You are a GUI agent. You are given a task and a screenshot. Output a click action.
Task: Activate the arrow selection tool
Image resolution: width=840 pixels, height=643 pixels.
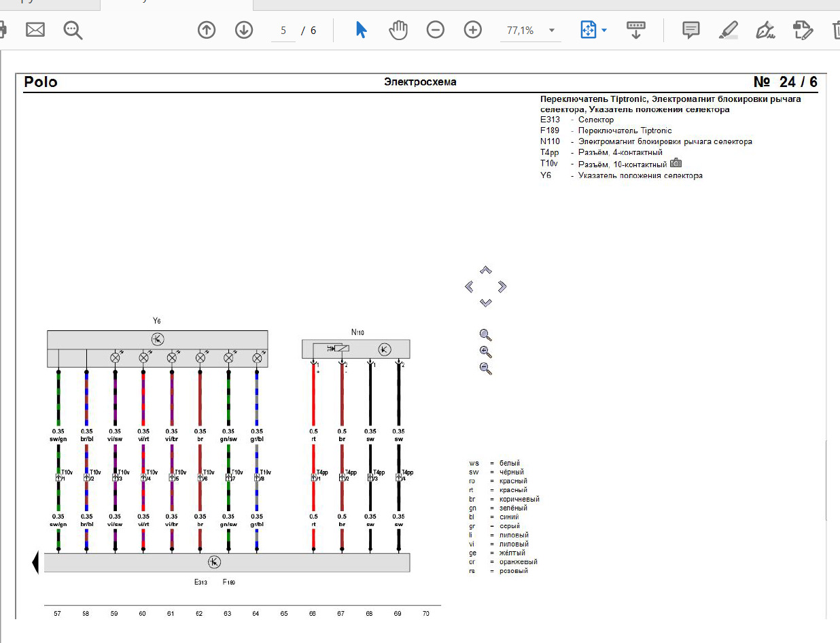[x=361, y=30]
